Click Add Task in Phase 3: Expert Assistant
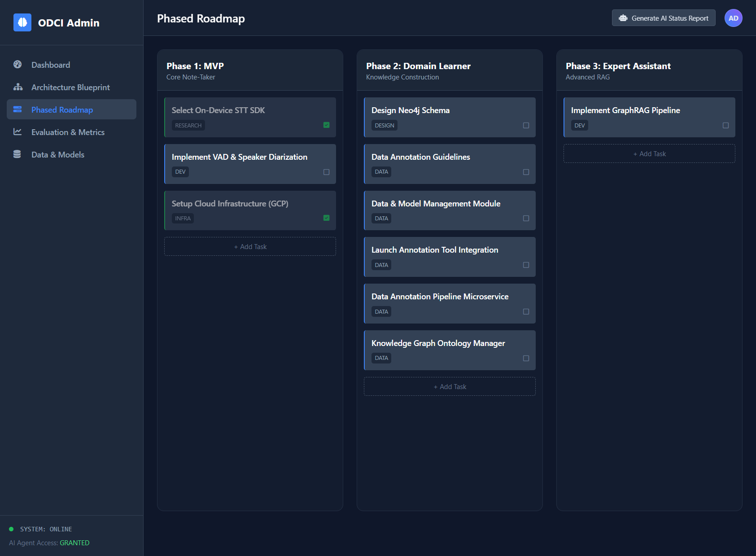This screenshot has width=756, height=556. click(649, 153)
